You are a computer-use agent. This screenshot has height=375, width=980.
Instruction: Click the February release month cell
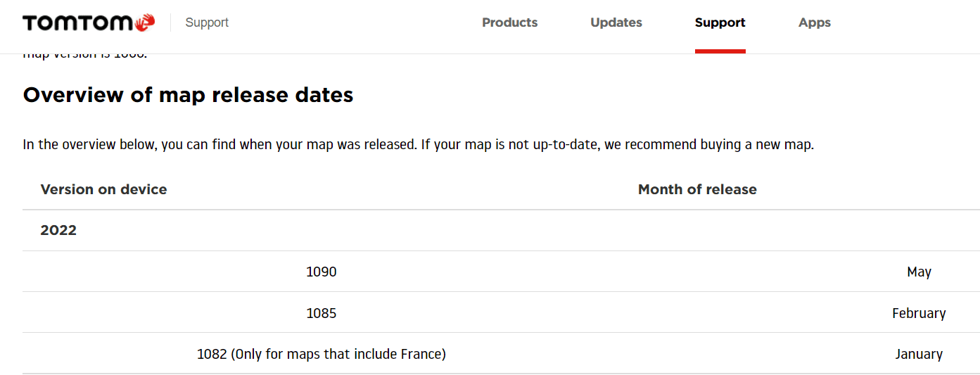point(919,313)
